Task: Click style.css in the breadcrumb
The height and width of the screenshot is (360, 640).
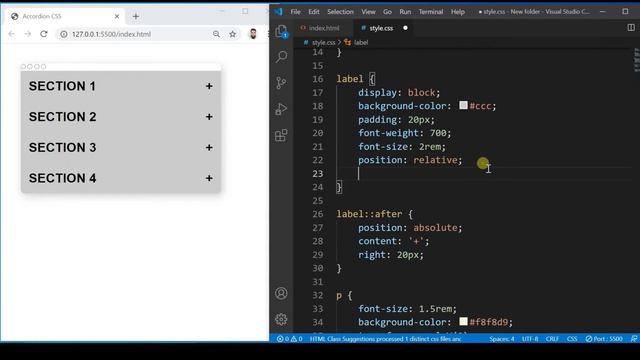Action: pos(323,42)
